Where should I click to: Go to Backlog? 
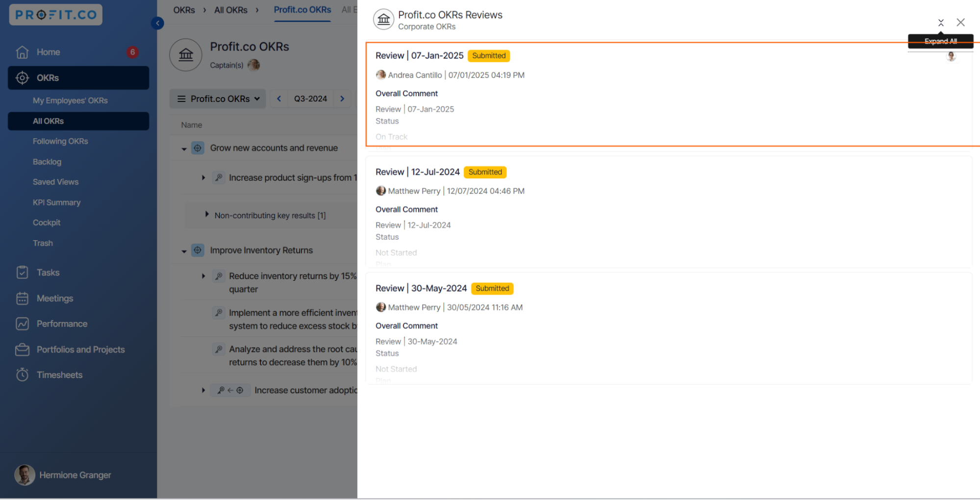point(47,162)
